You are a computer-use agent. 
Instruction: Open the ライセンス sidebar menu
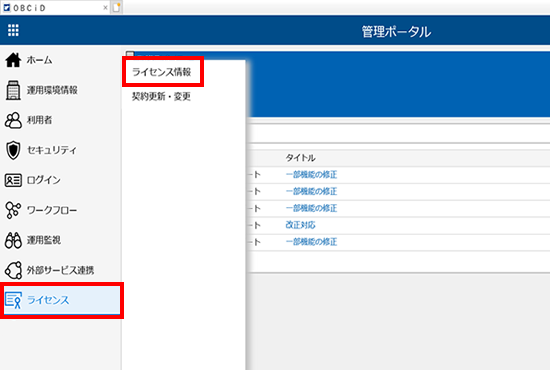[62, 300]
